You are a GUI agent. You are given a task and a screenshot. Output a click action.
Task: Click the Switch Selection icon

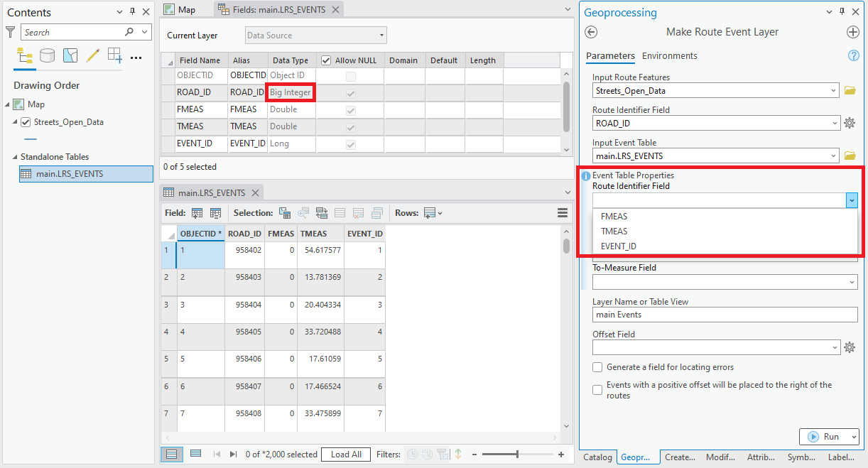(x=322, y=212)
